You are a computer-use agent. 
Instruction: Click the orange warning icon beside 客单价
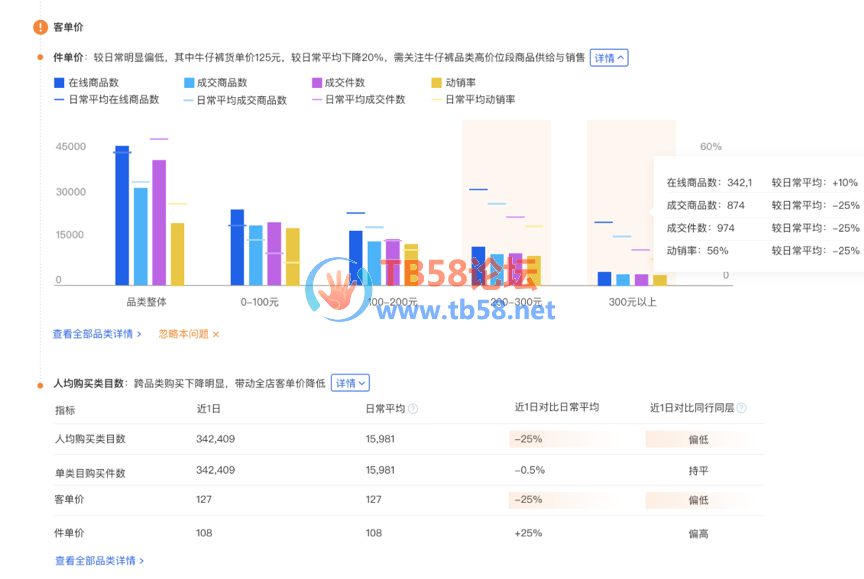coord(40,27)
